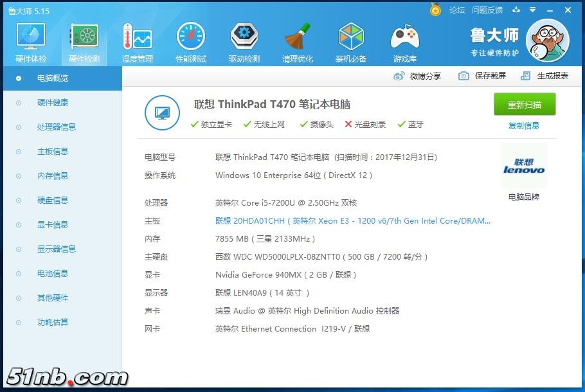Click the Lenovo brand logo thumbnail
This screenshot has width=585, height=392.
pyautogui.click(x=524, y=166)
